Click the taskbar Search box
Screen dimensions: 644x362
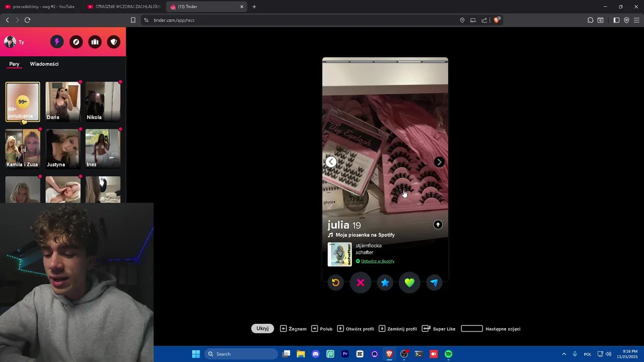pos(241,354)
